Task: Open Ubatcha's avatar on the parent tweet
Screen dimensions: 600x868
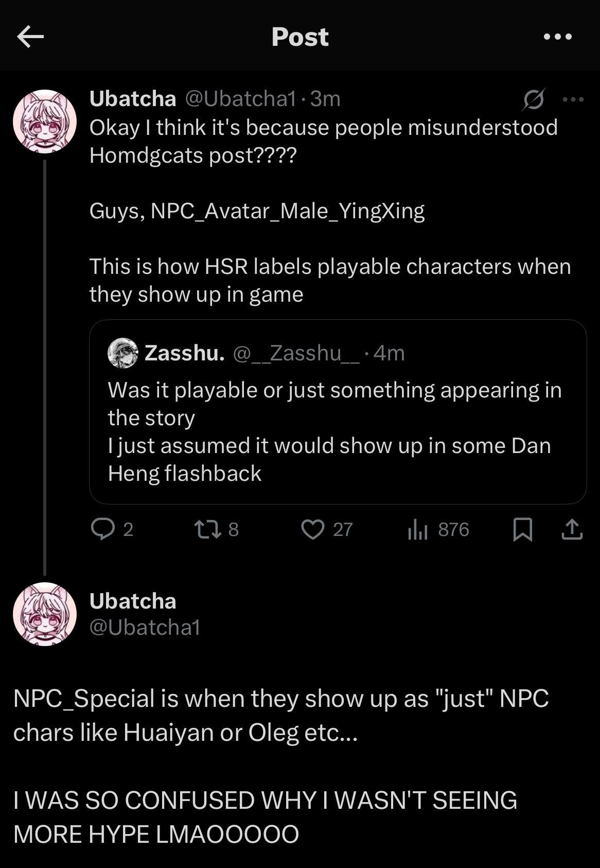Action: click(x=45, y=121)
